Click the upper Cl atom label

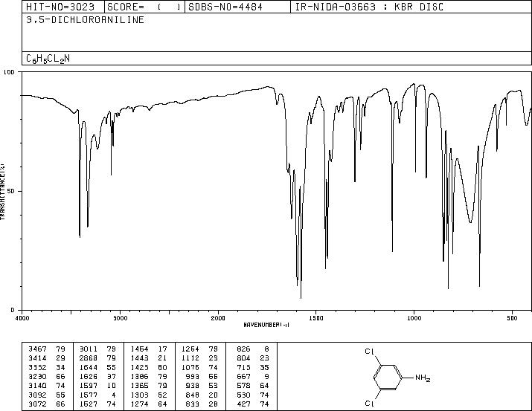point(370,352)
